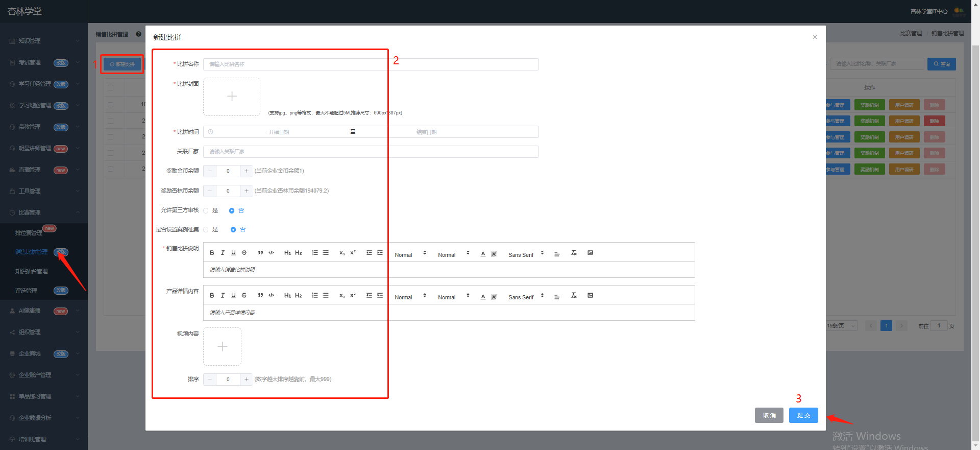Open first Normal size dropdown in 产品详情内容
The image size is (980, 450).
click(410, 297)
